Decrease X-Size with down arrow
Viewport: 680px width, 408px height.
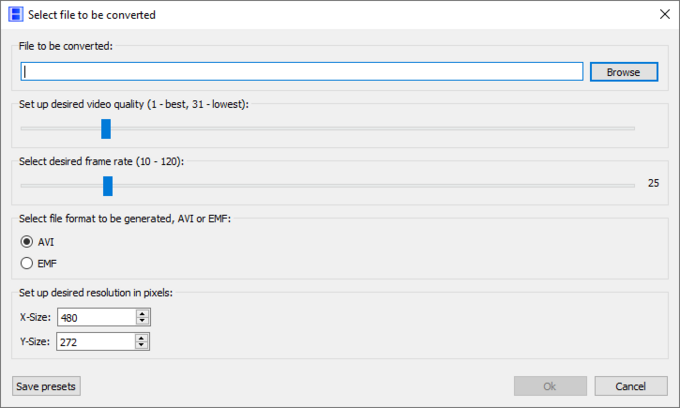[x=142, y=321]
